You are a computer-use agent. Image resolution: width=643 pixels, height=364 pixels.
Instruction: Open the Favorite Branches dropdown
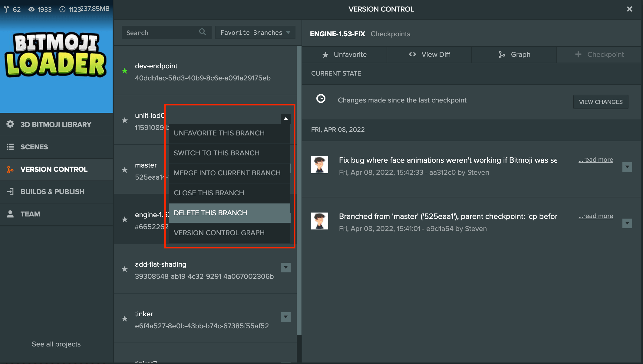tap(255, 33)
